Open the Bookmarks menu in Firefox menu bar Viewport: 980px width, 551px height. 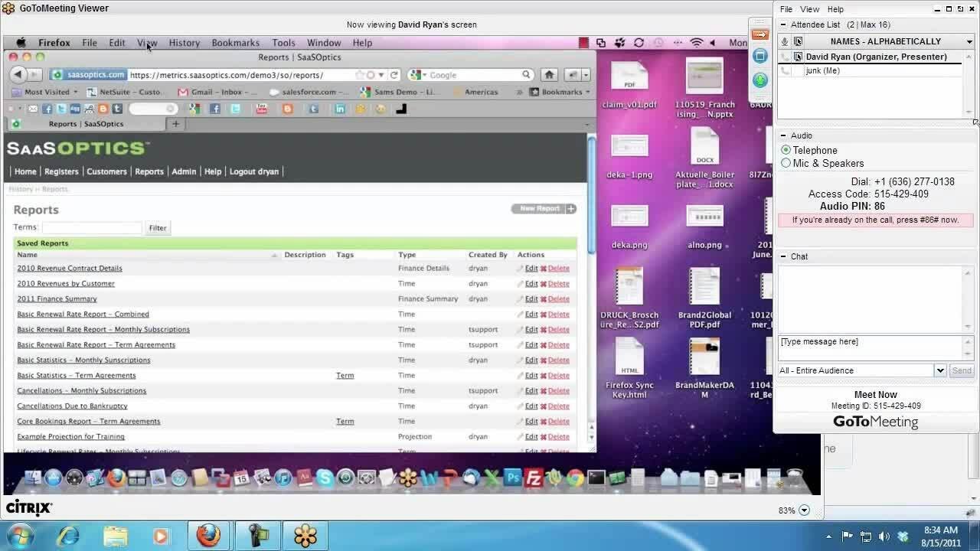coord(236,43)
